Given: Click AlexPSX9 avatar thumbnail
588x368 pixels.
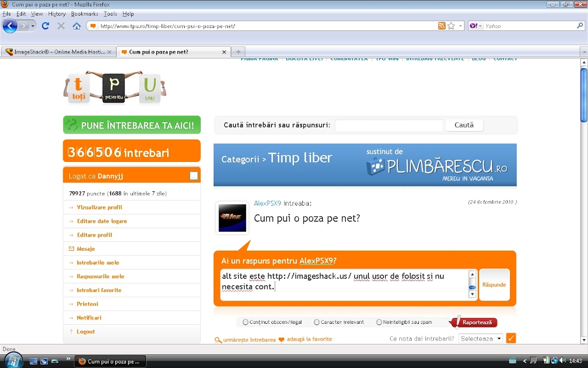Looking at the screenshot, I should pos(232,218).
